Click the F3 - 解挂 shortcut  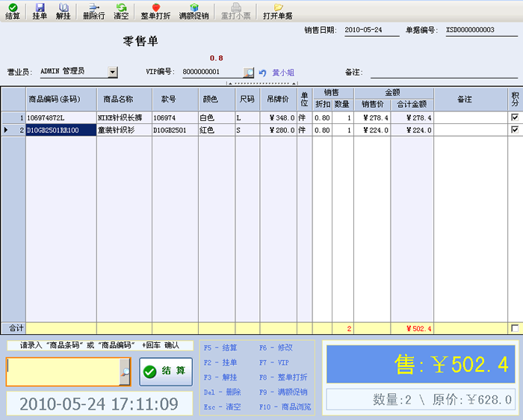220,377
